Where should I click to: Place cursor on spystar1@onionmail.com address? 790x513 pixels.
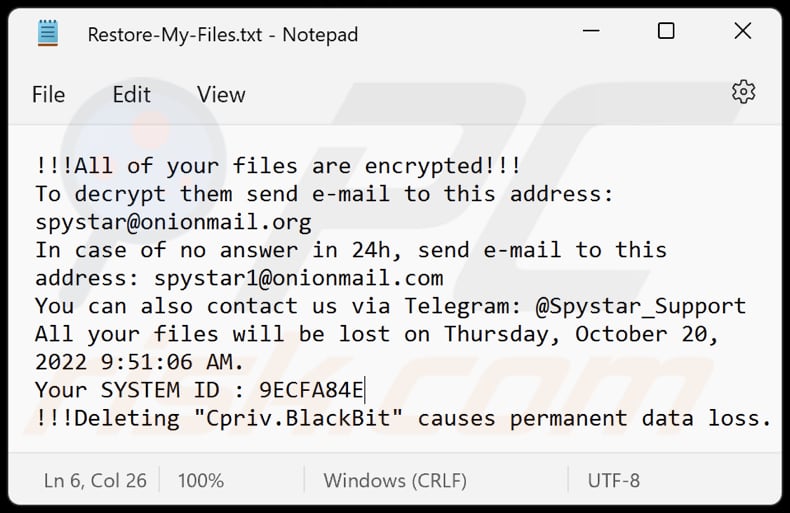tap(298, 278)
